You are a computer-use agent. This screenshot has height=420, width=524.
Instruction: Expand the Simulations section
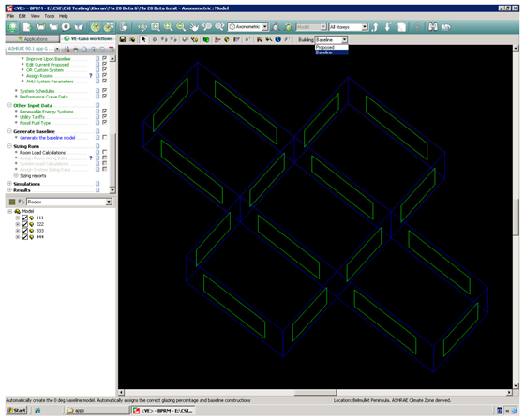(9, 184)
